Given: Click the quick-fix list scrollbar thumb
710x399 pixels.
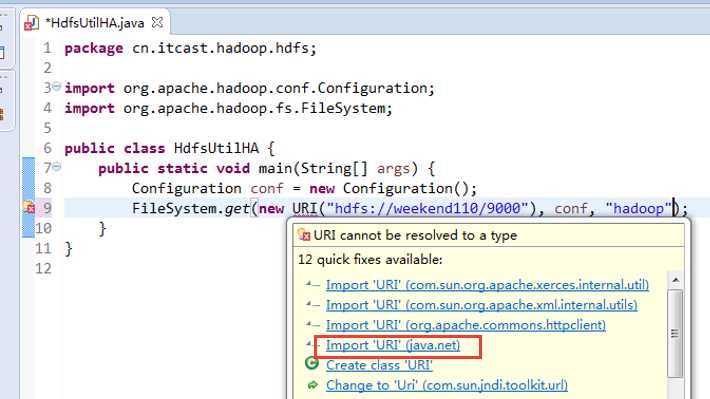Looking at the screenshot, I should point(675,333).
